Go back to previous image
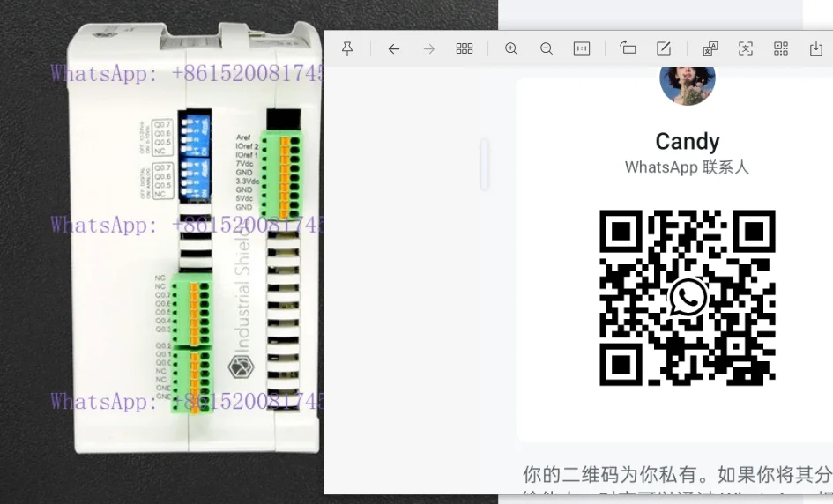833x504 pixels. click(x=393, y=48)
